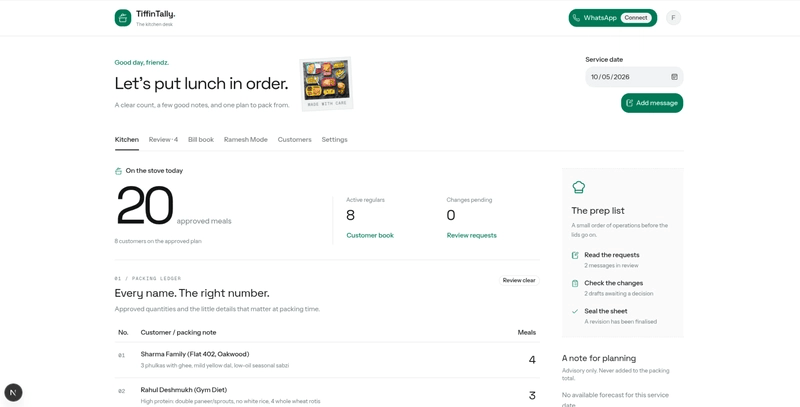This screenshot has height=407, width=800.
Task: Click the Customer / packing note column header
Action: pos(179,333)
